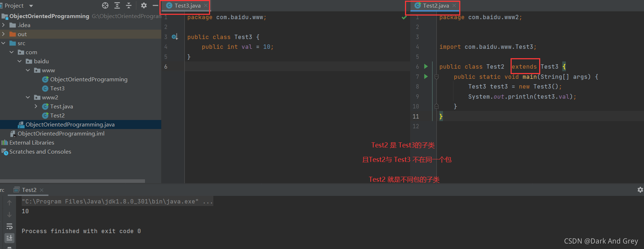The image size is (644, 249).
Task: Expand the .idea folder
Action: (4, 25)
